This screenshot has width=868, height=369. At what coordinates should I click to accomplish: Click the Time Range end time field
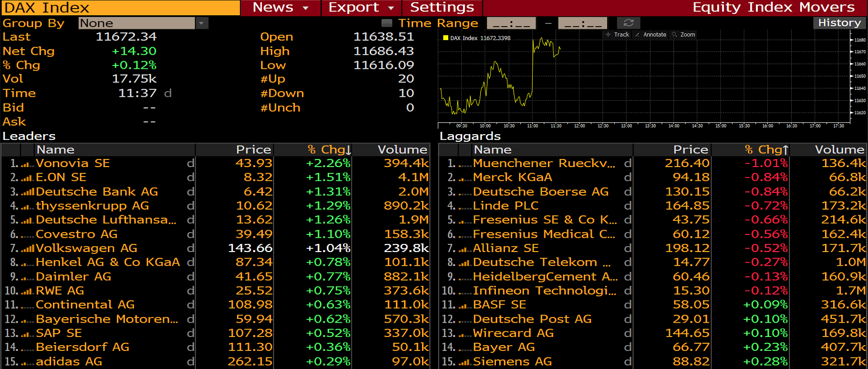pos(582,23)
